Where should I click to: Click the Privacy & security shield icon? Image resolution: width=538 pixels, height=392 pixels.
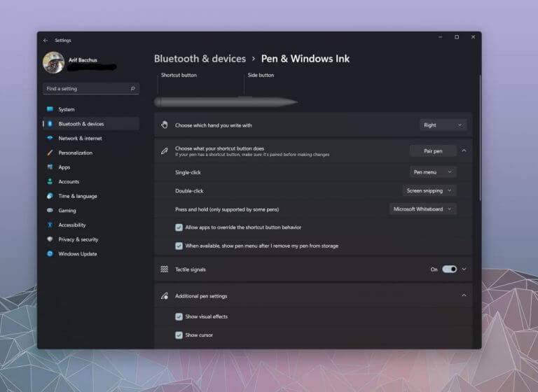50,239
